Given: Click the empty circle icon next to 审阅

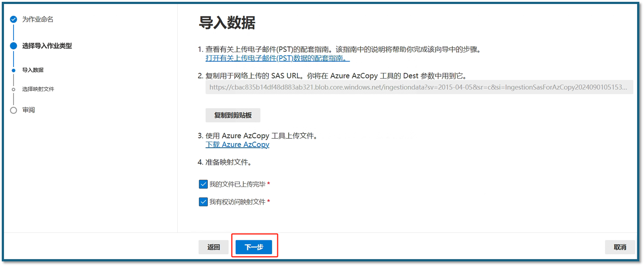Looking at the screenshot, I should [13, 110].
